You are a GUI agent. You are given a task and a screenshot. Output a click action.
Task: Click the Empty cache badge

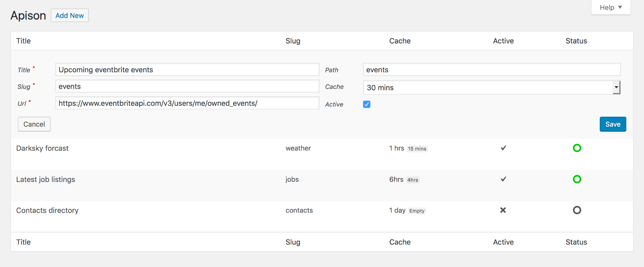[417, 211]
